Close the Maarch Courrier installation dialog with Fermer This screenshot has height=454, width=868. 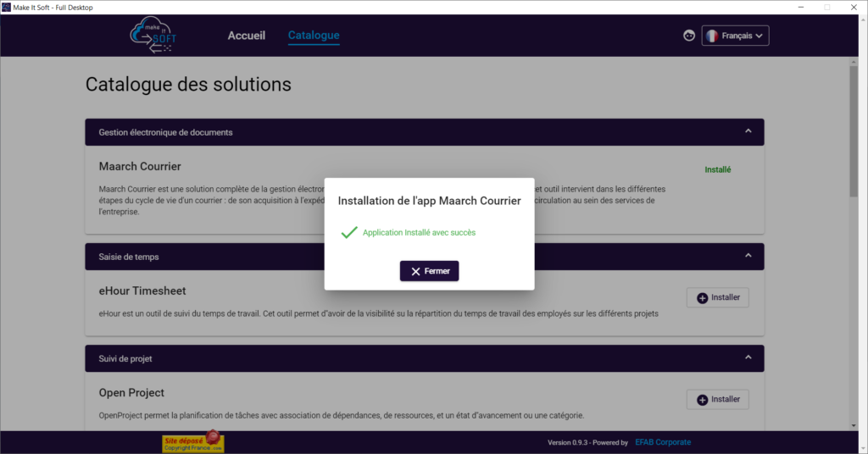pos(429,271)
